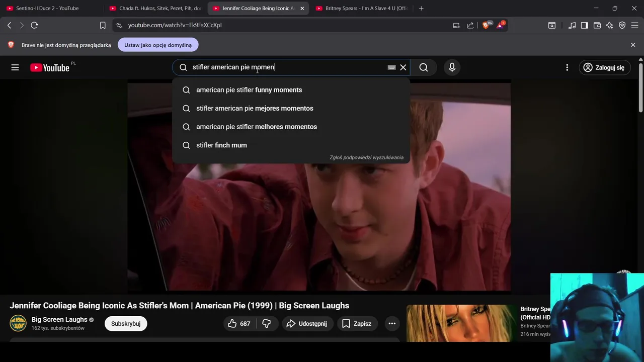This screenshot has height=362, width=644.
Task: Open Brave VPN shield icon
Action: (x=622, y=25)
